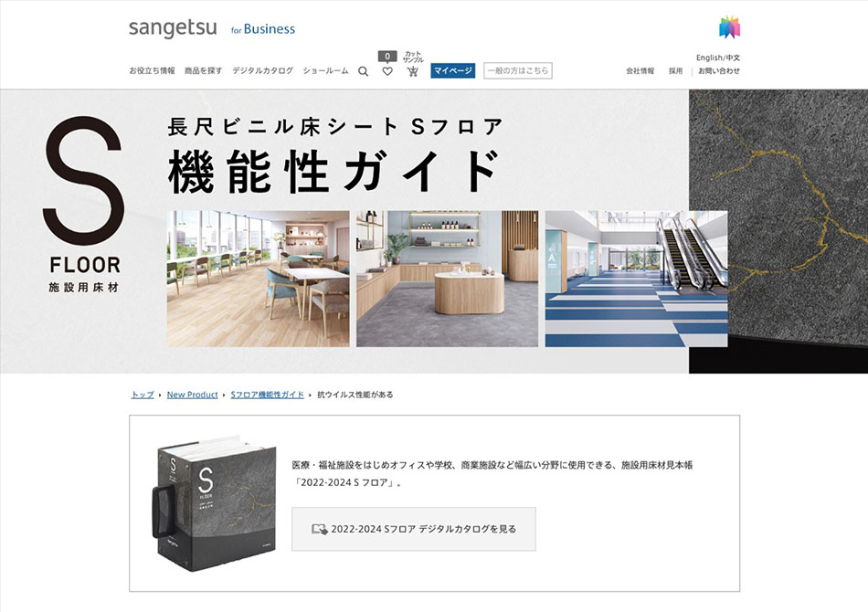
Task: Click the colorful book logo icon
Action: pyautogui.click(x=730, y=27)
